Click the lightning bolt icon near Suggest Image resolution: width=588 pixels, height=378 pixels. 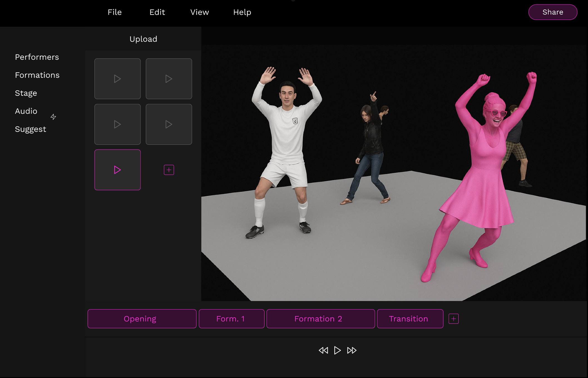coord(53,117)
